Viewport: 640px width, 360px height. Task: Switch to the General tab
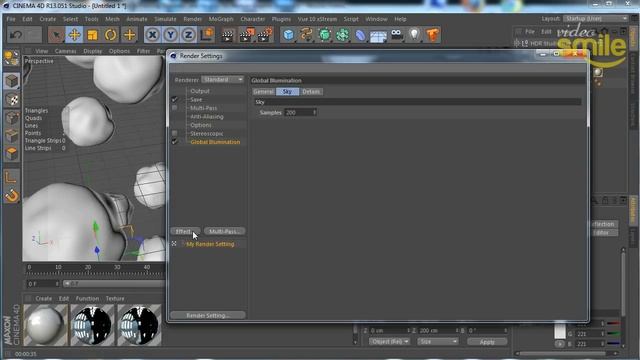tap(264, 92)
